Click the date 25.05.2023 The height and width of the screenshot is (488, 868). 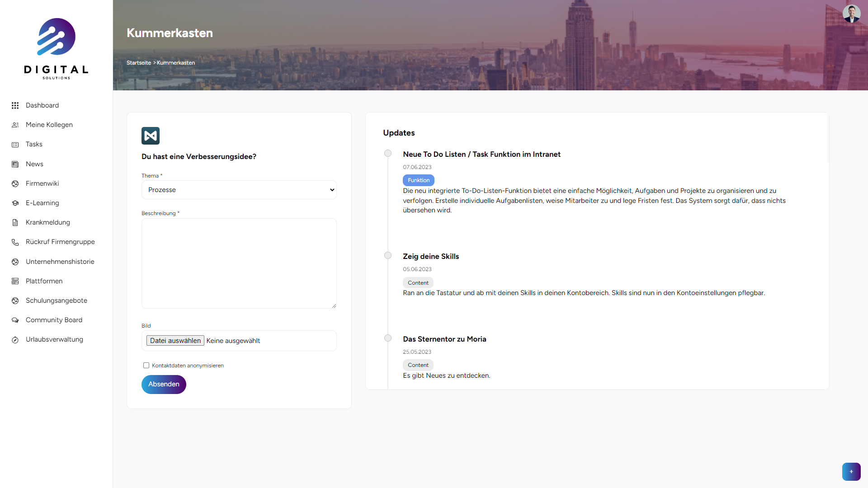(417, 352)
